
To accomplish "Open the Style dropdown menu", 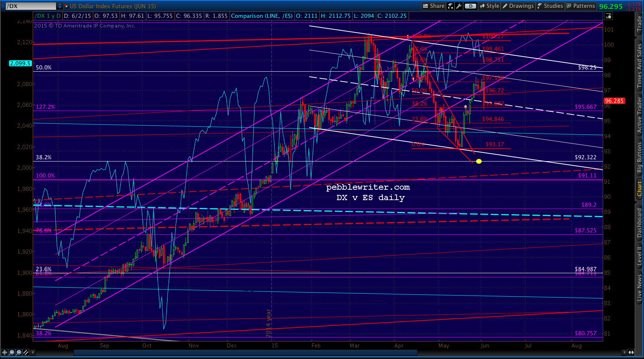I will (x=489, y=6).
